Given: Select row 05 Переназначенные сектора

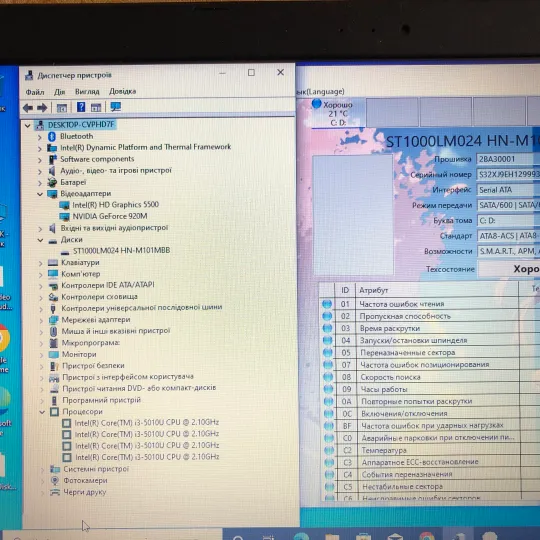Looking at the screenshot, I should [407, 353].
